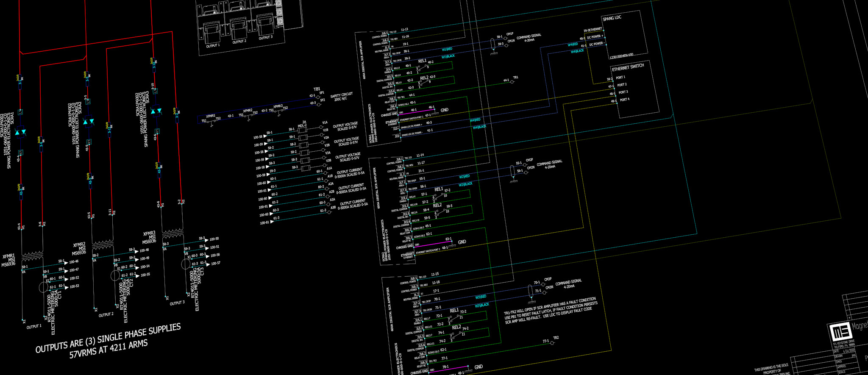Image resolution: width=868 pixels, height=375 pixels.
Task: Click the 'V1A' terminal label
Action: coord(325,122)
